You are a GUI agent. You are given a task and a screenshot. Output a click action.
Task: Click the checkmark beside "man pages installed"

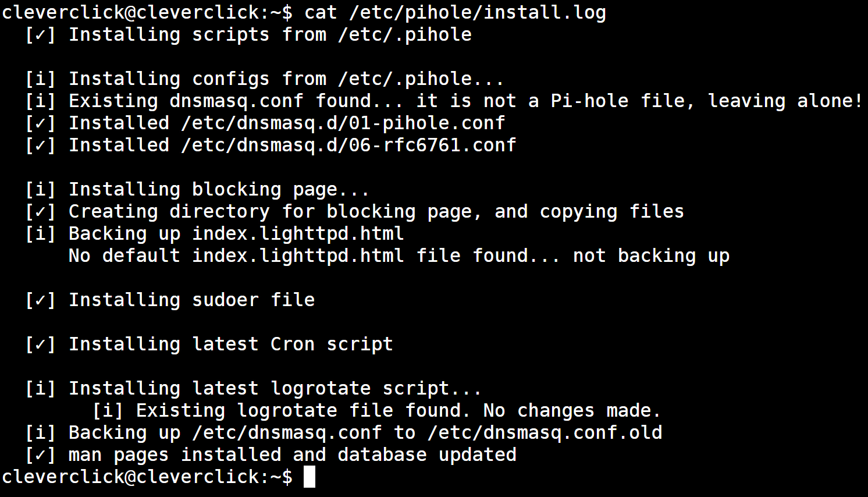click(x=40, y=455)
